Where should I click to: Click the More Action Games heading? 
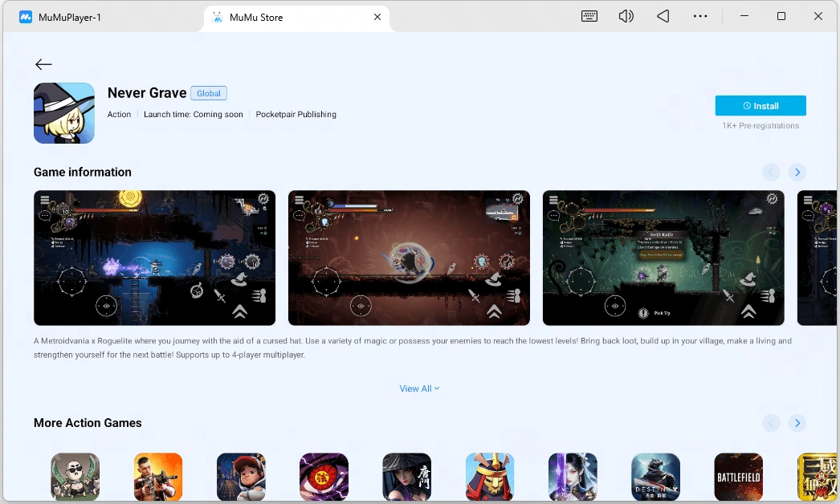click(x=88, y=423)
